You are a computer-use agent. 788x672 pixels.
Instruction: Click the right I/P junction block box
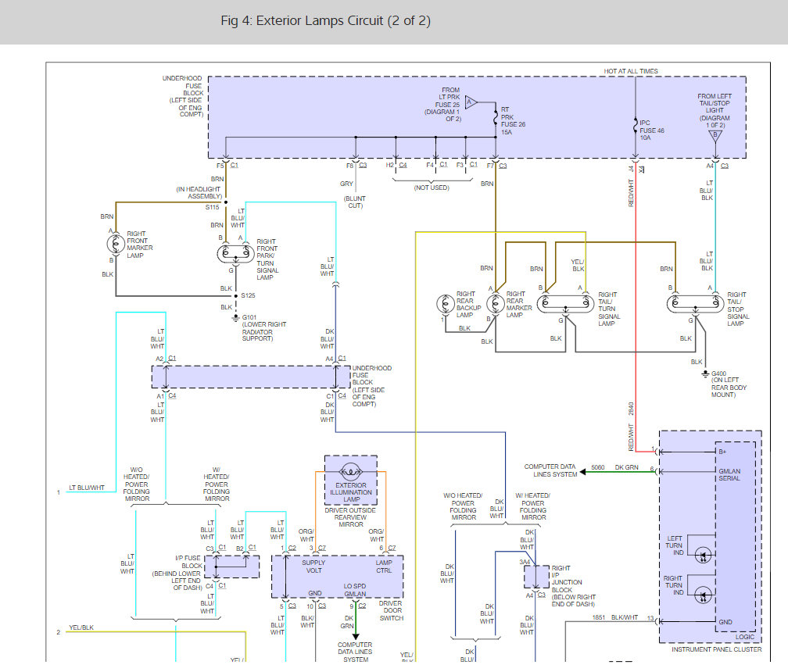[537, 577]
